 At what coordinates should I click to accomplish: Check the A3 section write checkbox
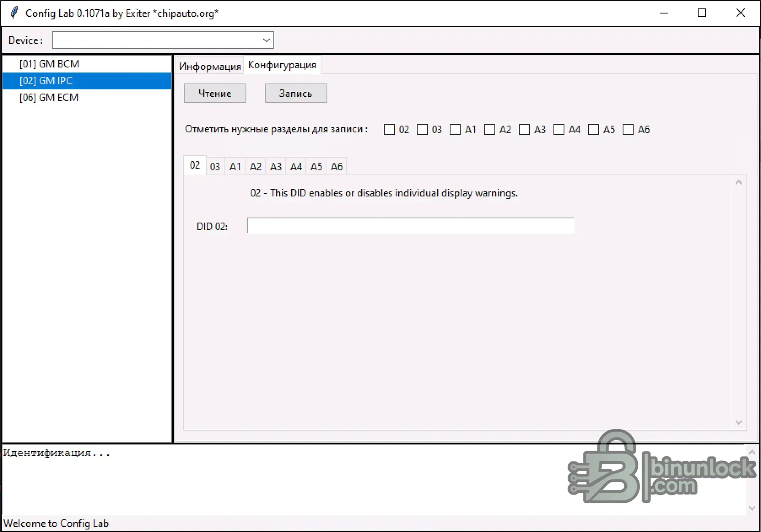pos(524,129)
